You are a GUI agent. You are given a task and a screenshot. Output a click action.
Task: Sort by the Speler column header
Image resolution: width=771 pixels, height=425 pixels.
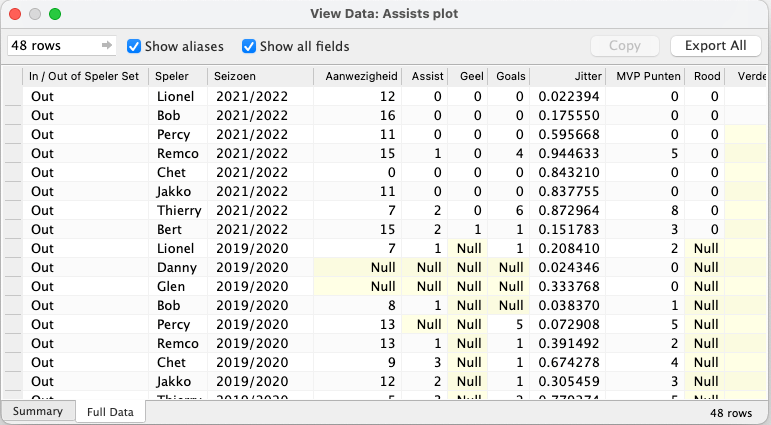[x=176, y=76]
